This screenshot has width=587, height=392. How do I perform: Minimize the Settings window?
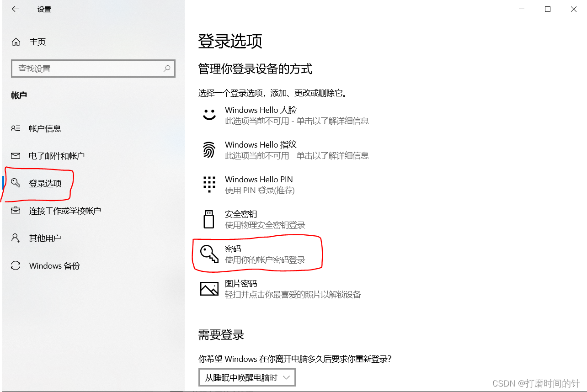click(522, 9)
